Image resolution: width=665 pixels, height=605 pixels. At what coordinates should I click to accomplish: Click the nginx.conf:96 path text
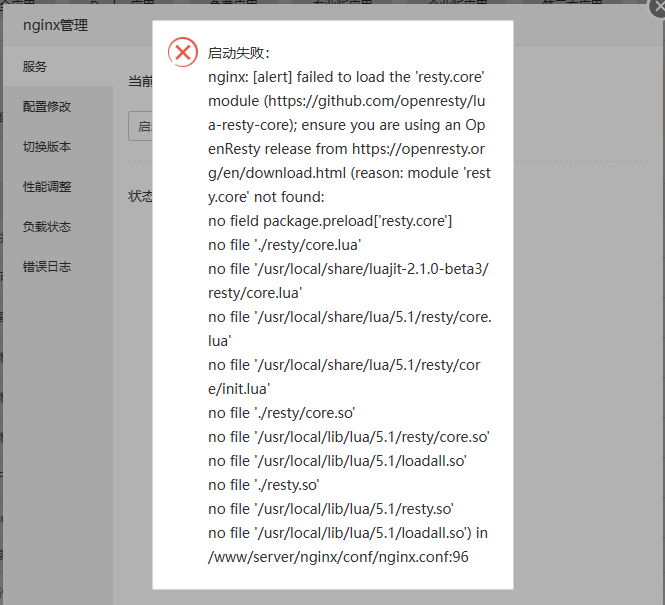[338, 557]
